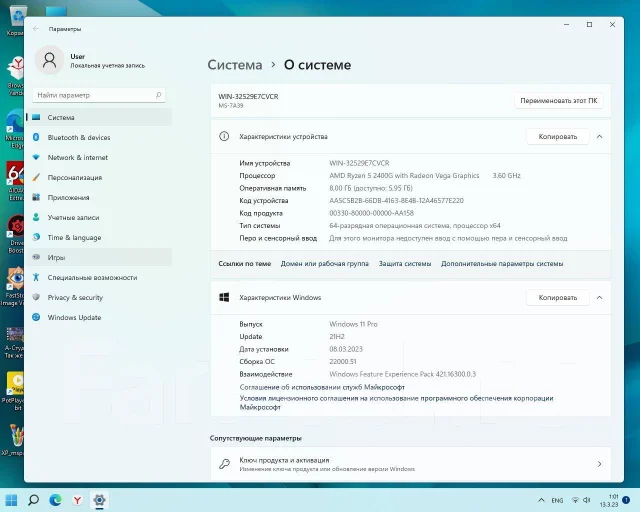The width and height of the screenshot is (640, 512).
Task: Click the Персонализация brush icon
Action: tap(36, 177)
